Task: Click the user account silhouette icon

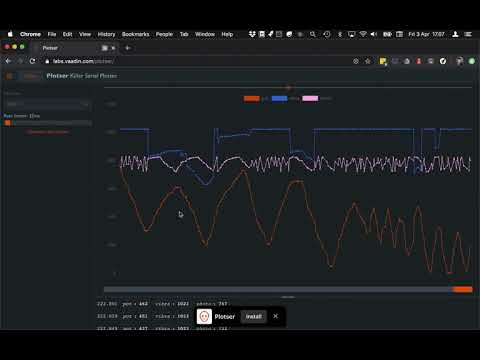Action: 455,34
